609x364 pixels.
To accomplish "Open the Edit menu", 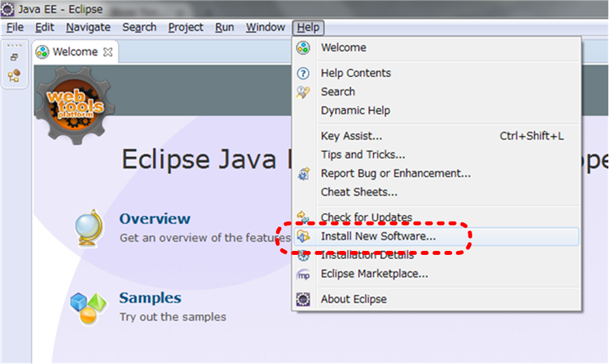I will coord(44,27).
